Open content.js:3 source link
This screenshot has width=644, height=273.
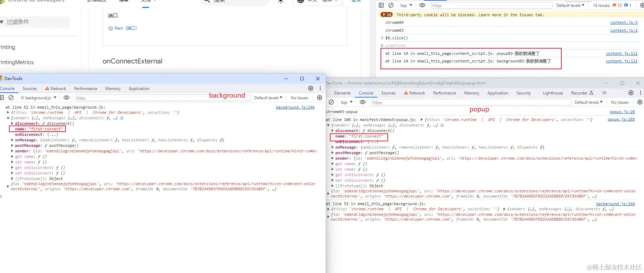pos(624,22)
